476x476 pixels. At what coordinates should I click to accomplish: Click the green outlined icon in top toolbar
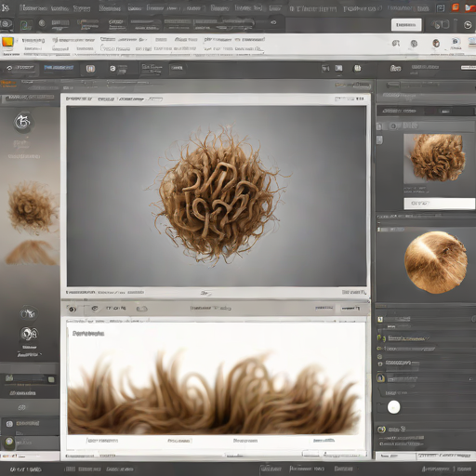point(26,24)
